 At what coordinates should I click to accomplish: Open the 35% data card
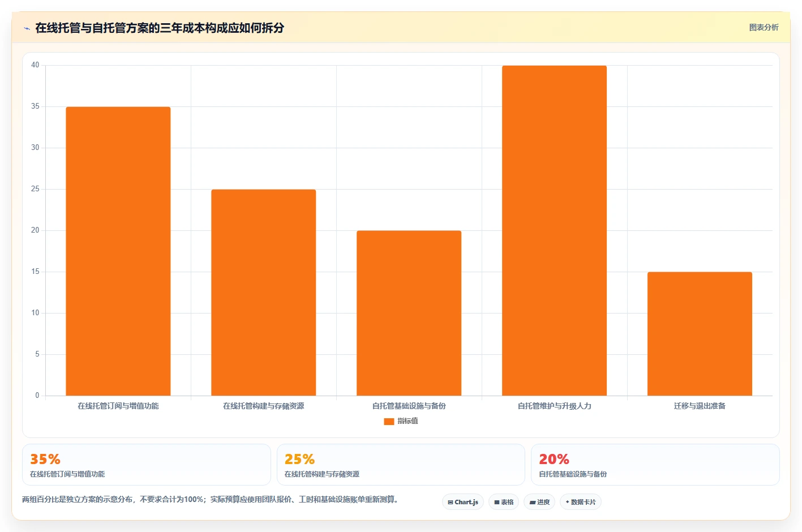coord(147,465)
